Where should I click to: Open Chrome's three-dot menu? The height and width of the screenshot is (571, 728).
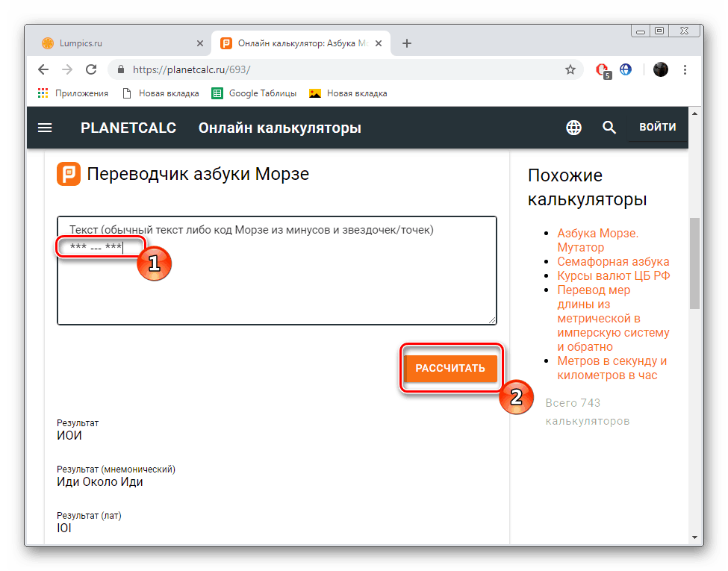685,69
